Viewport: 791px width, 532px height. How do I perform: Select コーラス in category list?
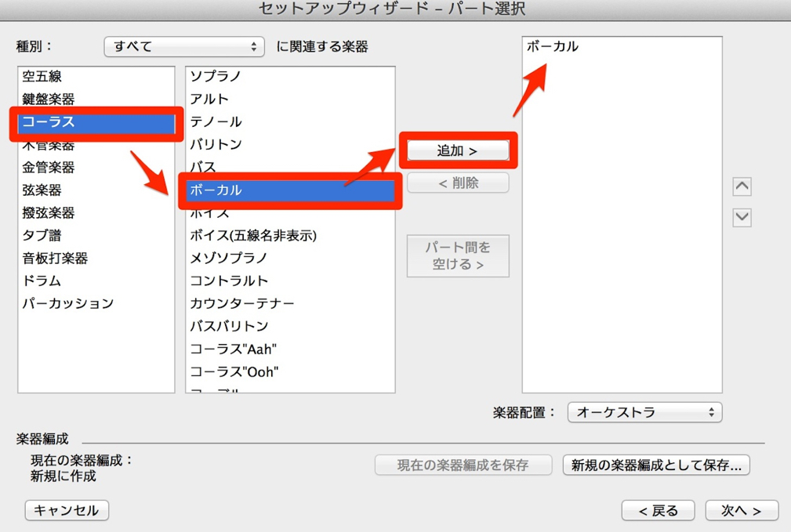point(96,122)
